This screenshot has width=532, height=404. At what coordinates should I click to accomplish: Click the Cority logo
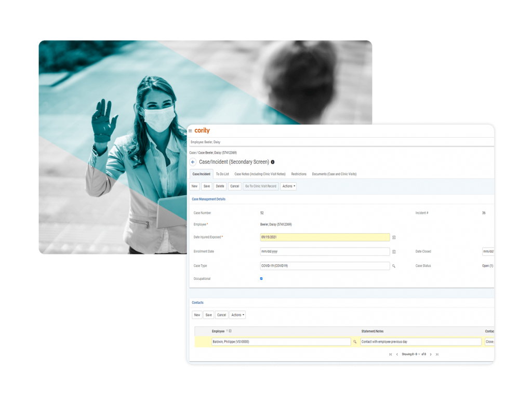pyautogui.click(x=203, y=130)
